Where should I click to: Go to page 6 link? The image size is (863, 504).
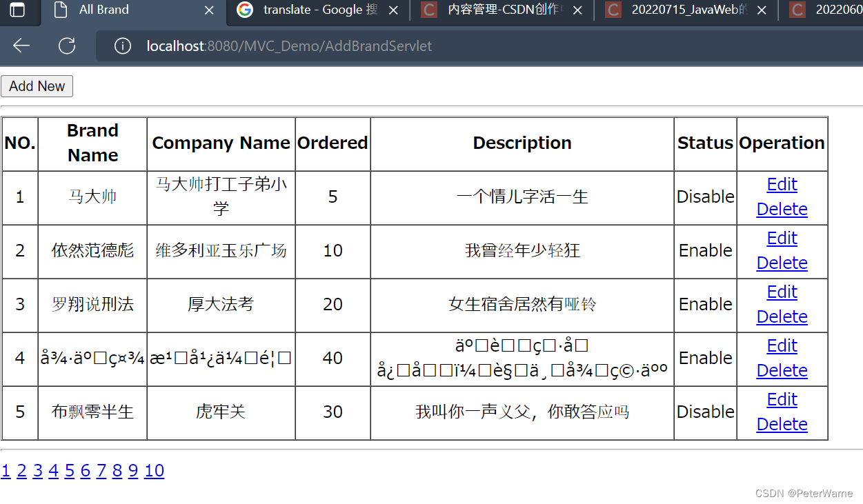pos(86,471)
